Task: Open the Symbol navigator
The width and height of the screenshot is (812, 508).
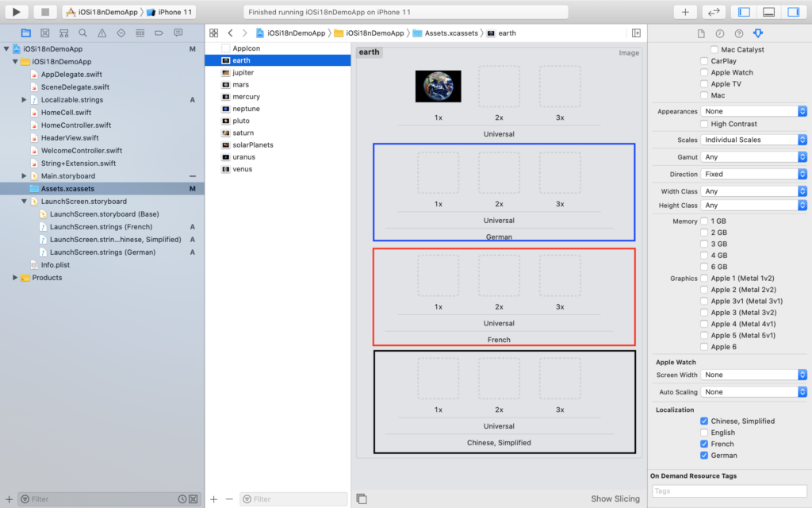Action: [63, 33]
